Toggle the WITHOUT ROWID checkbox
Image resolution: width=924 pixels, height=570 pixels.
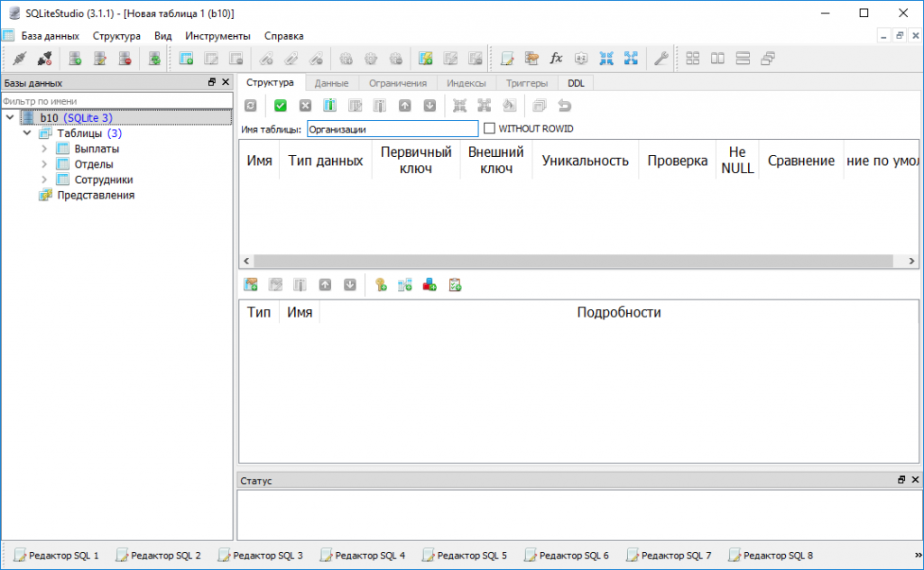click(489, 128)
